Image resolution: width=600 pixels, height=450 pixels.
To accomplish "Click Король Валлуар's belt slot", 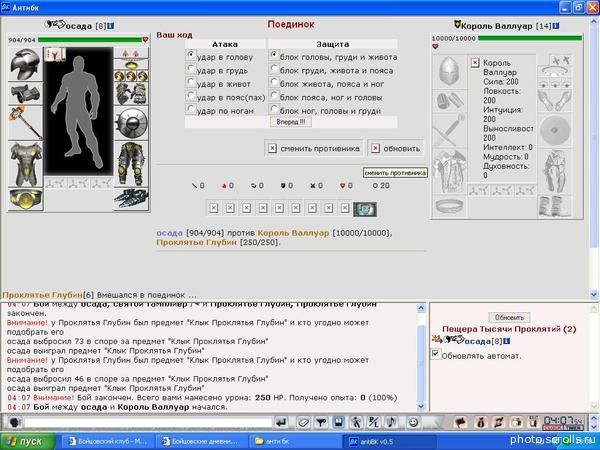I will tap(449, 206).
